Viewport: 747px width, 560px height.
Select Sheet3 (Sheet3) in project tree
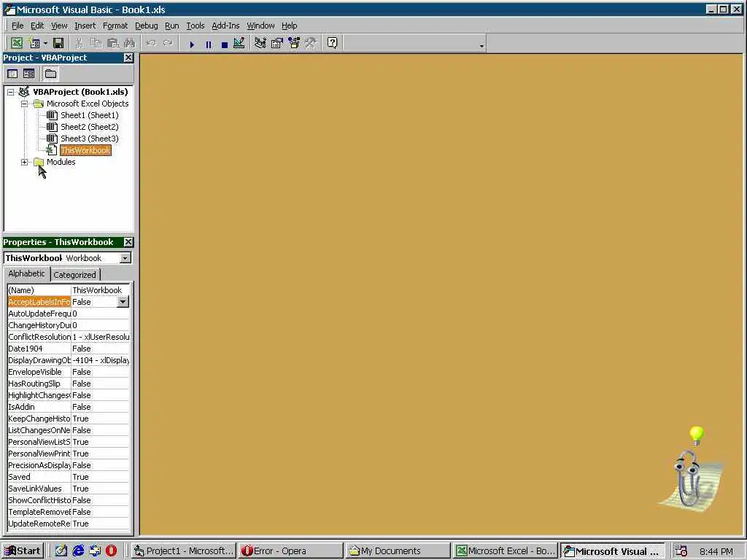point(90,139)
